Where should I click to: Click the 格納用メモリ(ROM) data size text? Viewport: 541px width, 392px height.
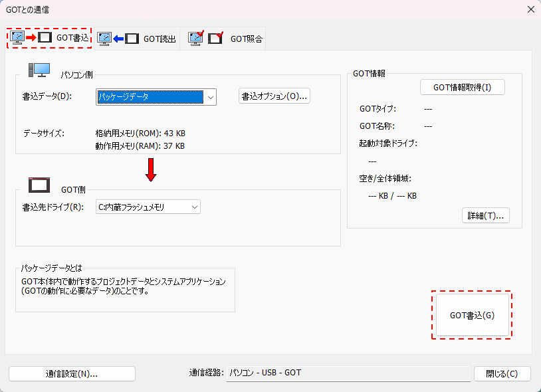(x=140, y=133)
